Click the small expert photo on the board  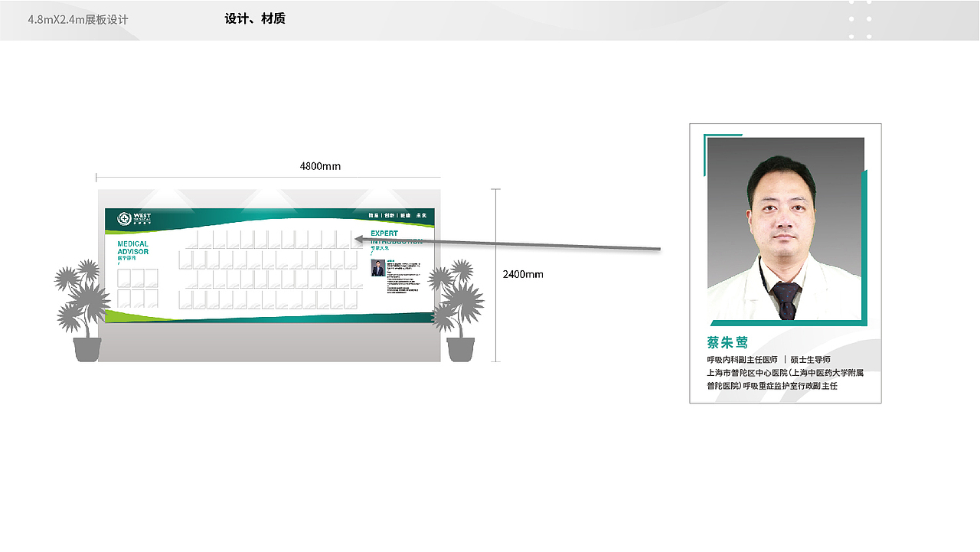[378, 268]
